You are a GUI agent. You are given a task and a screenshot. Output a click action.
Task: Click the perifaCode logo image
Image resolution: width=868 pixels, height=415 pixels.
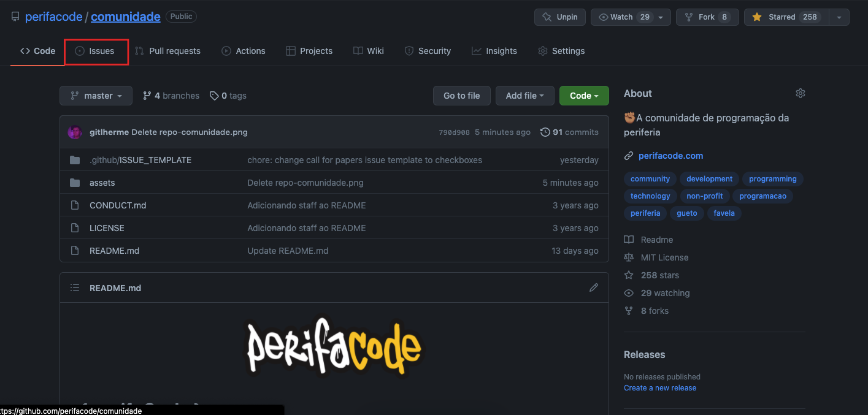pyautogui.click(x=334, y=348)
